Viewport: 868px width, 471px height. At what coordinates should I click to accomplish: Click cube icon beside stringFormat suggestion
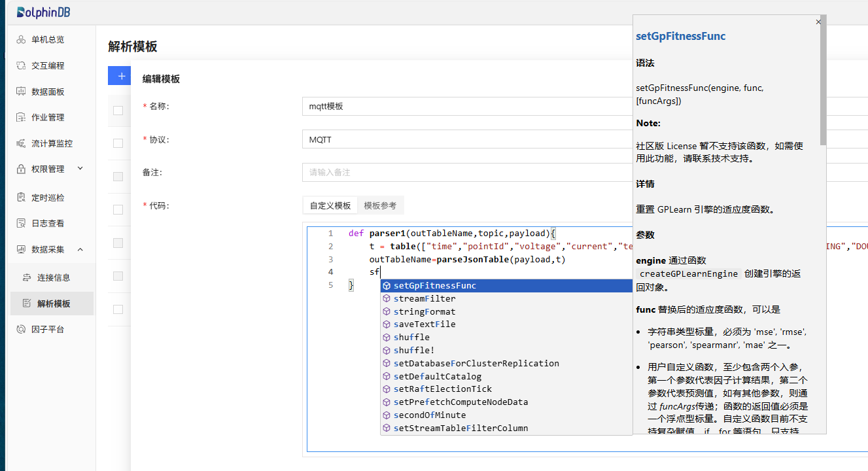[x=387, y=311]
